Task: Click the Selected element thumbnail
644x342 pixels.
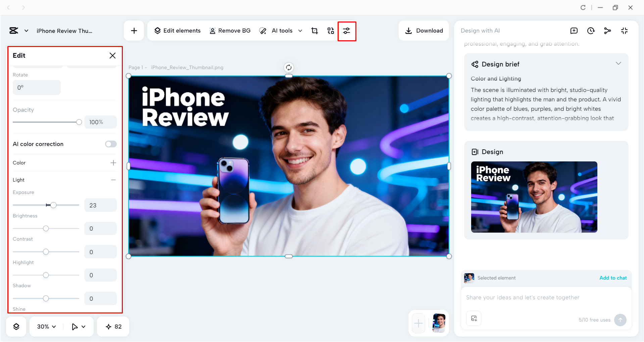Action: [x=469, y=278]
